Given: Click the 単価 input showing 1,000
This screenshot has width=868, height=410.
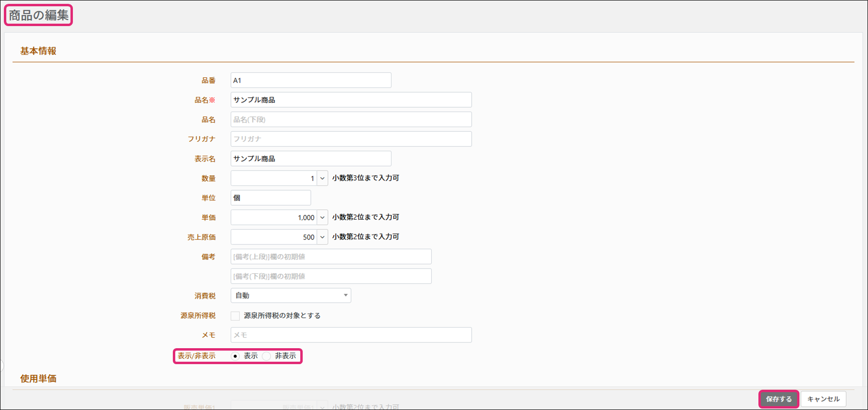Looking at the screenshot, I should coord(273,217).
